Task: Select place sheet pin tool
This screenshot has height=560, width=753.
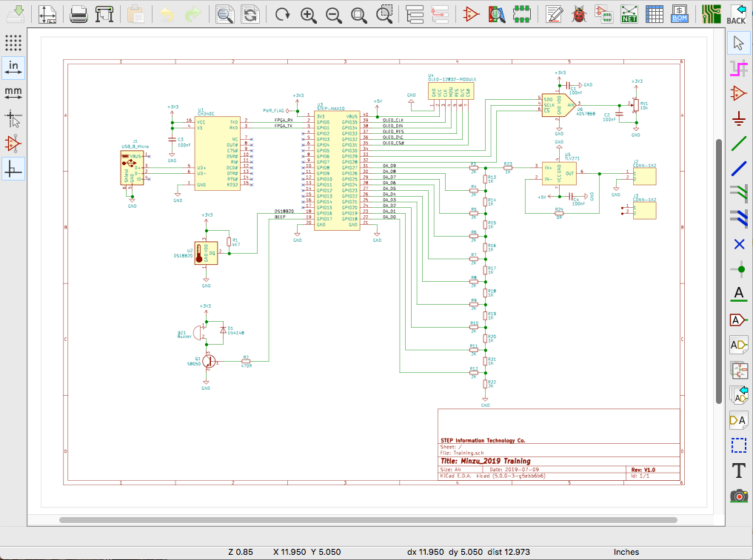Action: coord(739,420)
